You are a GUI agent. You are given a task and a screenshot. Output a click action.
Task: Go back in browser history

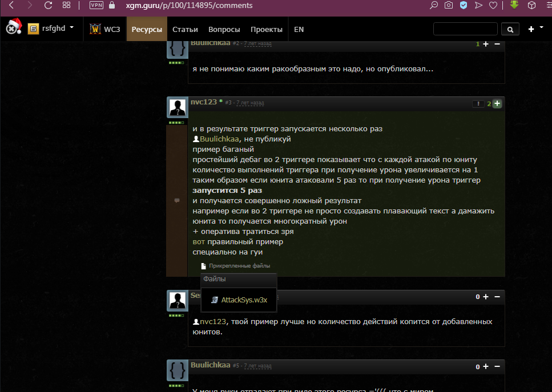11,5
